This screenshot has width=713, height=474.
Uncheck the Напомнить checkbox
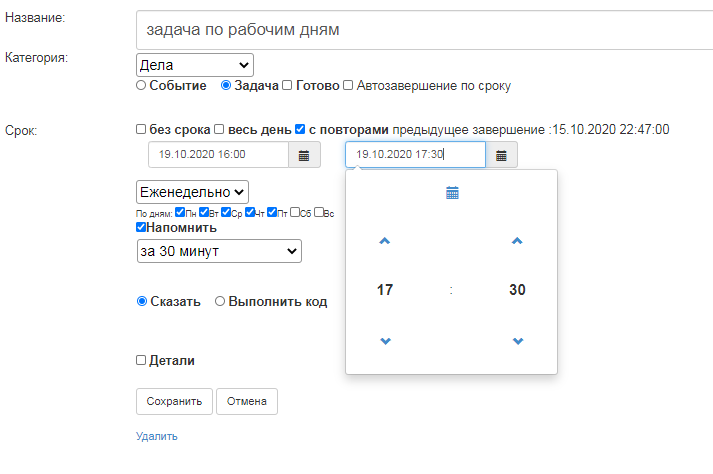tap(141, 227)
